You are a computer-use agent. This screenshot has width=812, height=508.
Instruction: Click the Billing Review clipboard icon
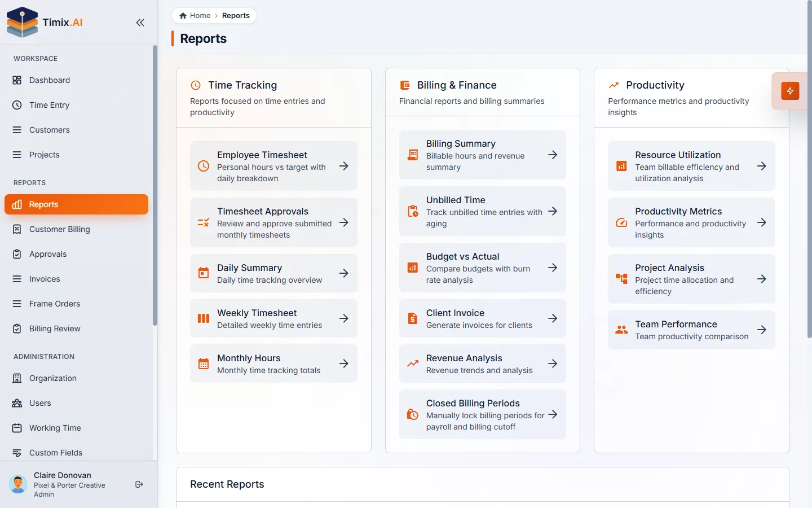tap(17, 329)
